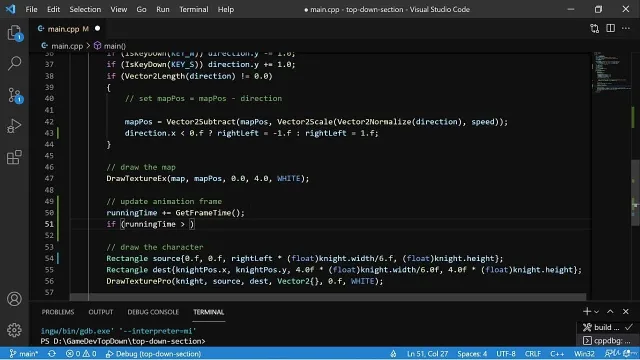Open Run and Debug view icon

click(x=14, y=126)
